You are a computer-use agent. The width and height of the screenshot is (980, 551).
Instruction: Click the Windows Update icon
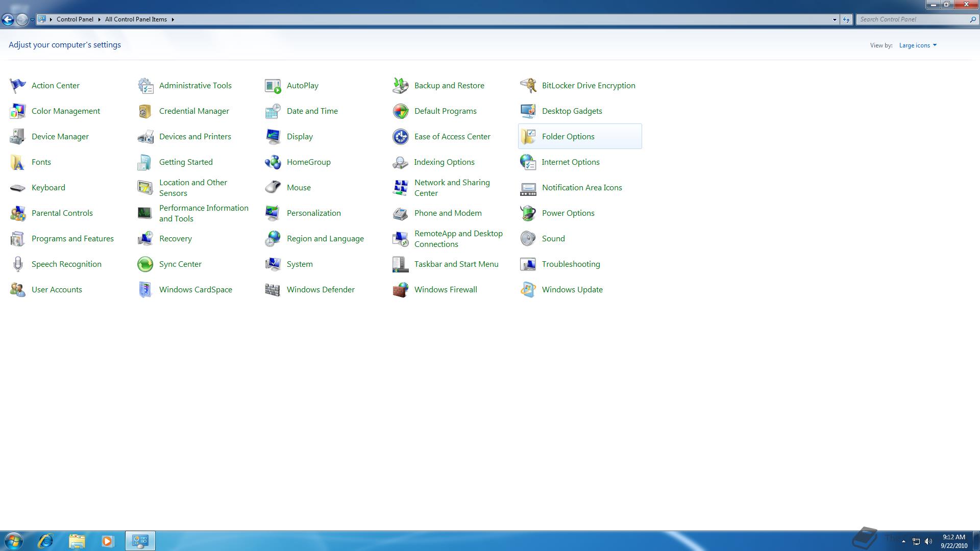click(x=528, y=289)
